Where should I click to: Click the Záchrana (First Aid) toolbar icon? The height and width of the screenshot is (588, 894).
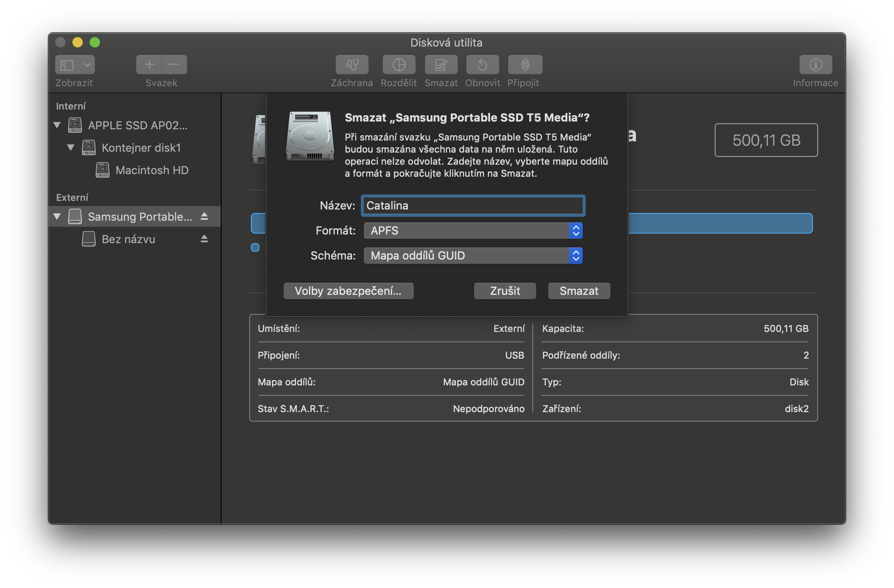pos(352,65)
